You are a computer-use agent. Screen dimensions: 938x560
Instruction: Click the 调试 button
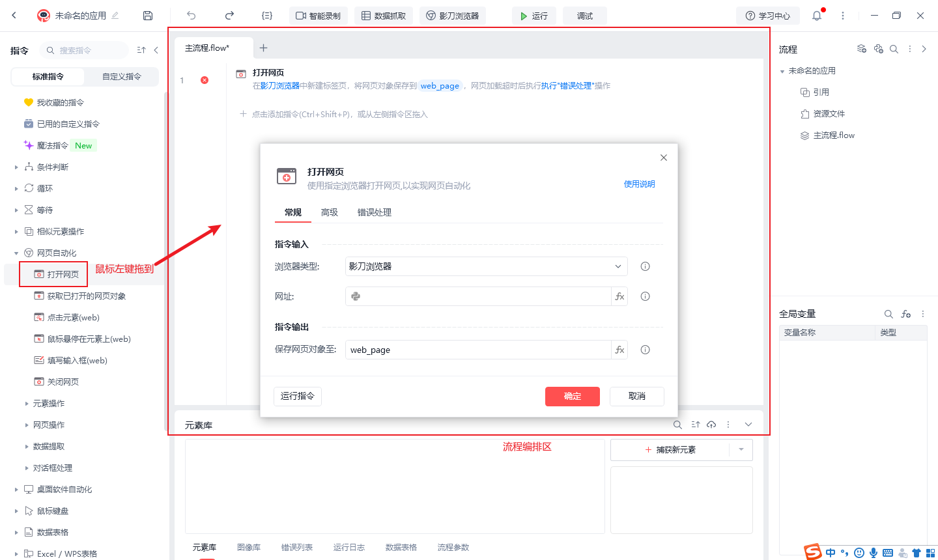pyautogui.click(x=585, y=16)
